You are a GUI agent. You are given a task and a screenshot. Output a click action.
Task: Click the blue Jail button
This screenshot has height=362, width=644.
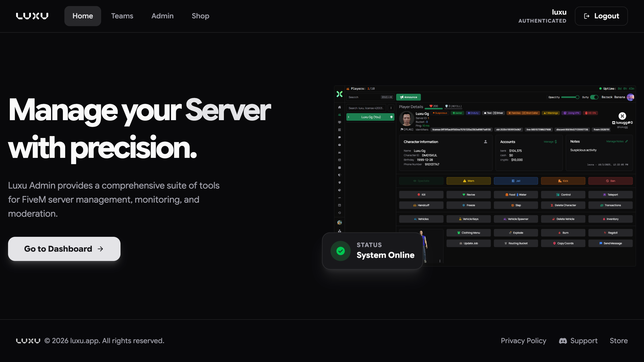coord(516,181)
